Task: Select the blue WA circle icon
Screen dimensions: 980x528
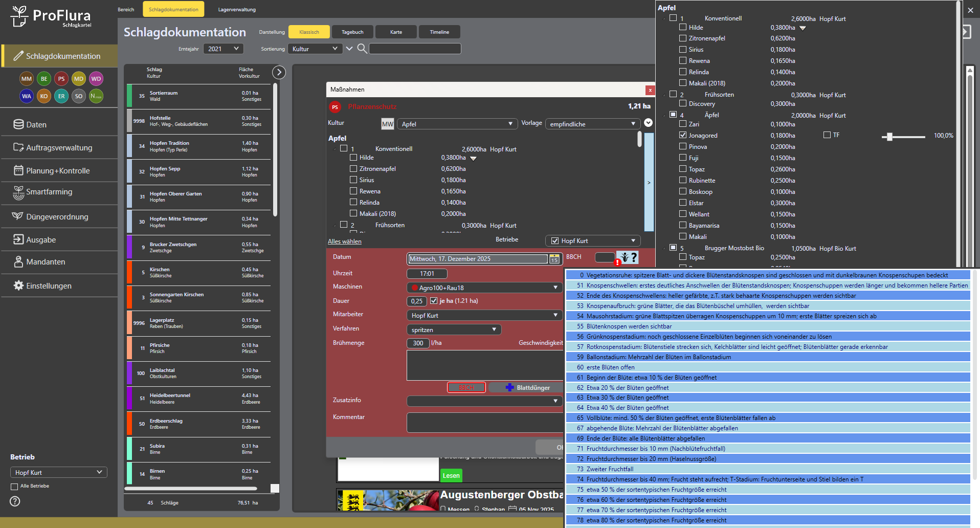Action: 27,96
